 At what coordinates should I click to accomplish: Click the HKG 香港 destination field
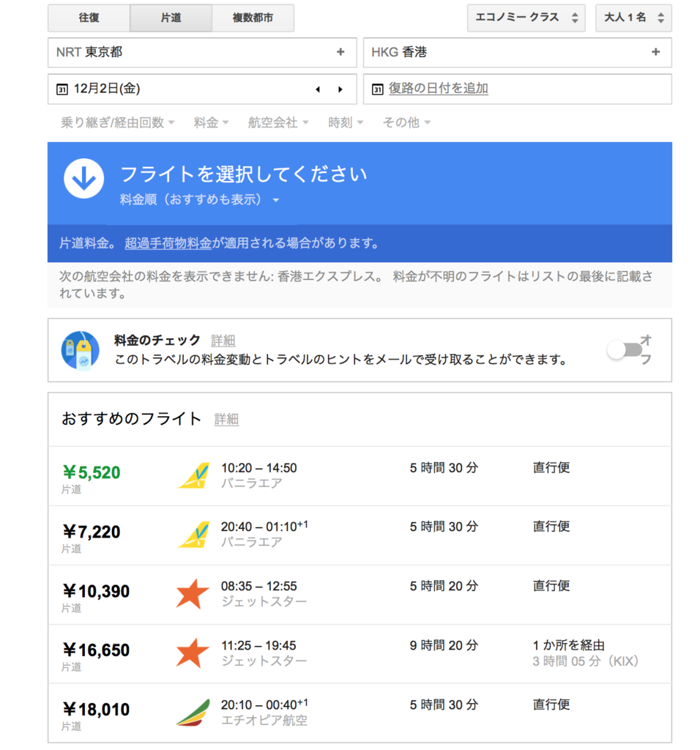pyautogui.click(x=518, y=52)
